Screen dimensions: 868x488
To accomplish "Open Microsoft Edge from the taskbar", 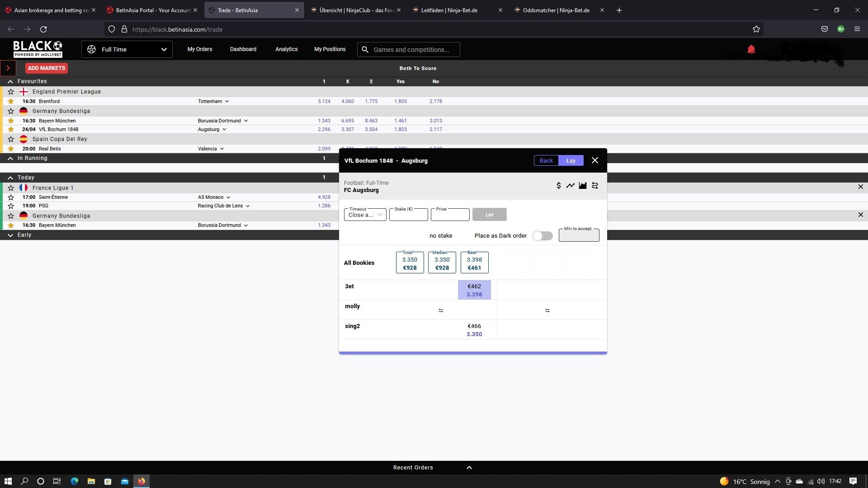I will point(75,481).
